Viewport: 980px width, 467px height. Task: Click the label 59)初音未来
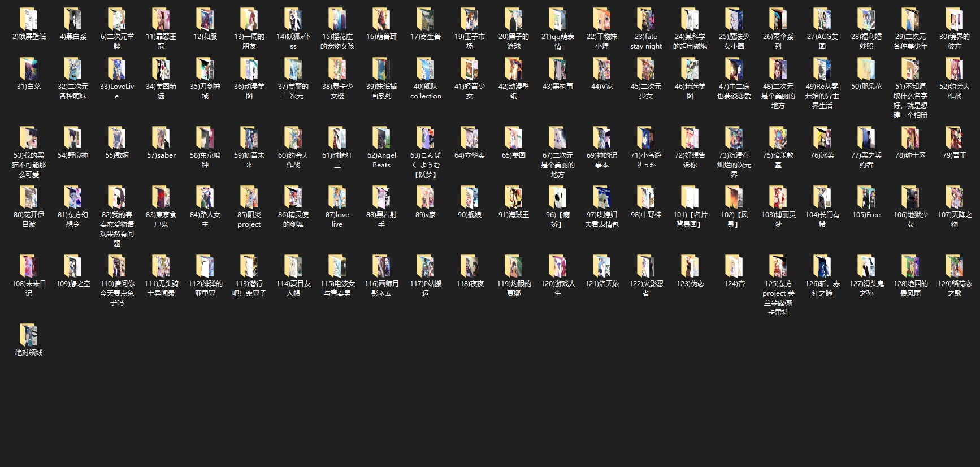[x=249, y=160]
